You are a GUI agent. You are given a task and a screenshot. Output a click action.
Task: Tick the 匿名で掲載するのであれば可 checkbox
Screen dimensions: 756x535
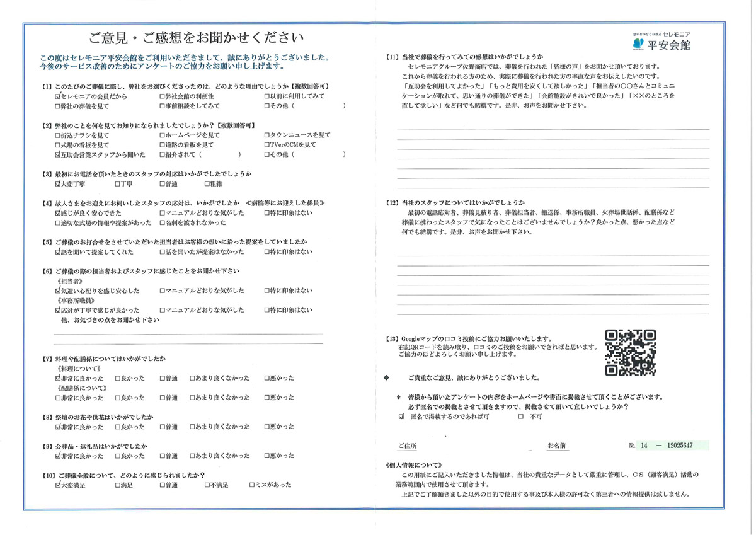pyautogui.click(x=401, y=417)
